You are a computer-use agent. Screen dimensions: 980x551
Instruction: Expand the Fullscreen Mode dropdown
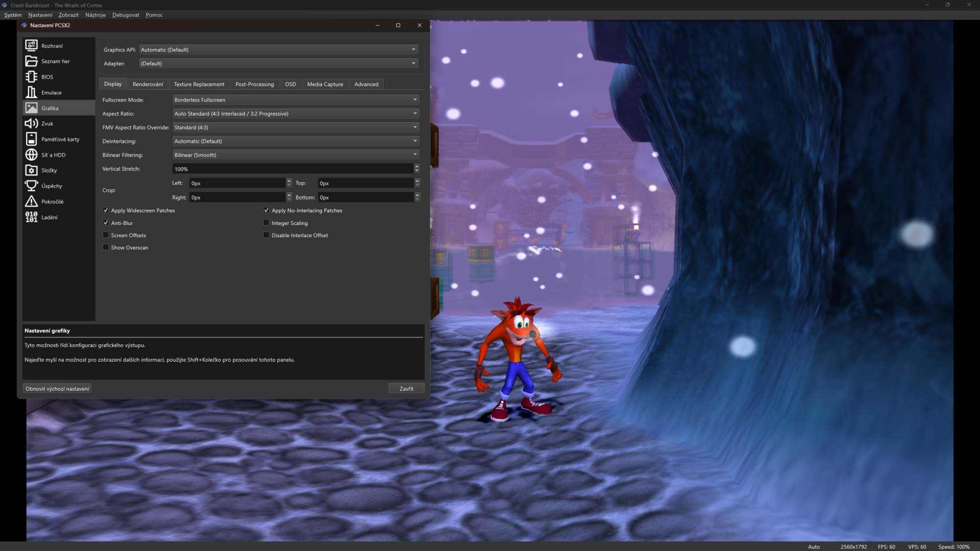(x=295, y=99)
